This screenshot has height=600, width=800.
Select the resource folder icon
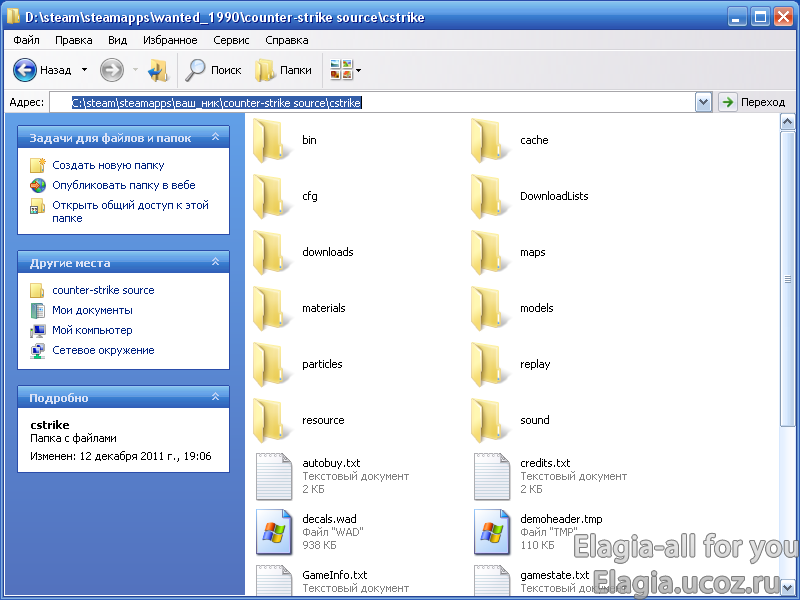[x=270, y=421]
